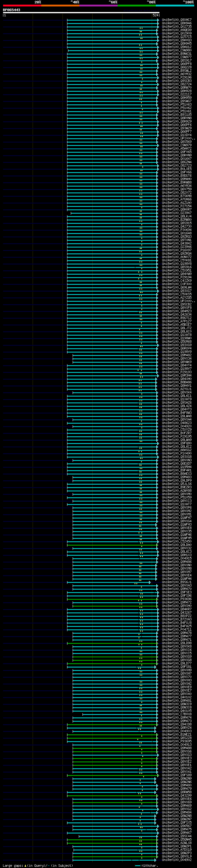Open hit UniRef100_Q9FQ80

177,443
